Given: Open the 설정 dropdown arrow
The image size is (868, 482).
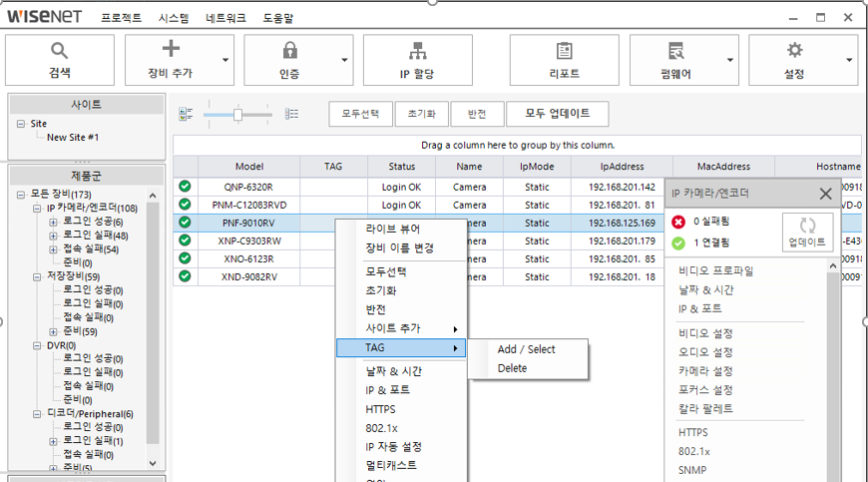Looking at the screenshot, I should (x=849, y=60).
